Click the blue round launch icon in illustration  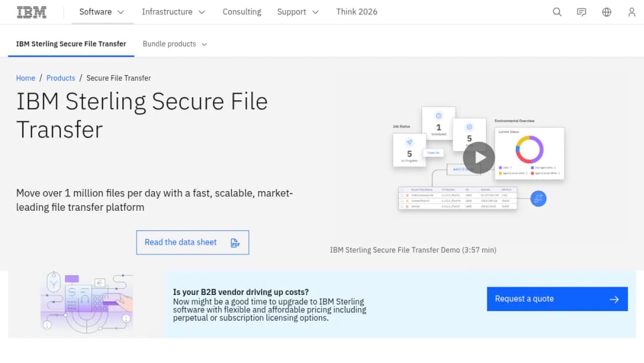(x=538, y=199)
